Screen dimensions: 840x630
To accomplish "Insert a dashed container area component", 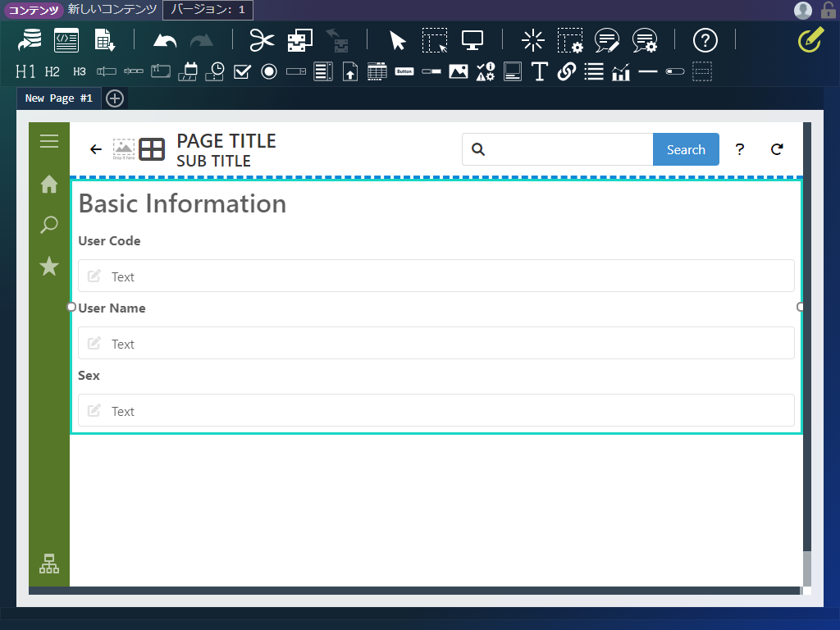I will click(x=702, y=71).
